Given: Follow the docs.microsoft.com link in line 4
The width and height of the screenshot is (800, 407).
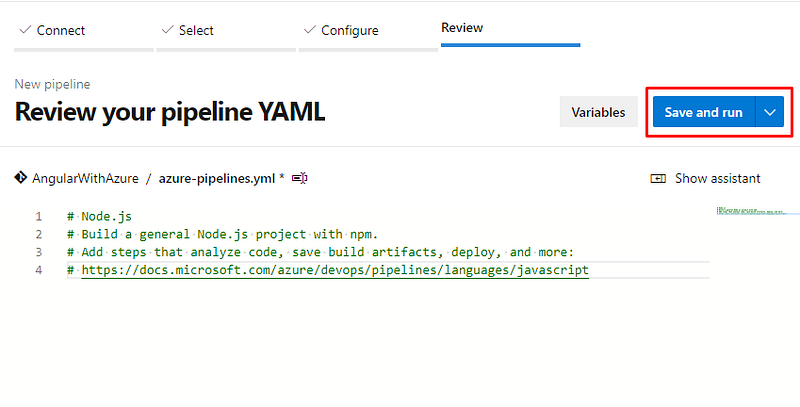Looking at the screenshot, I should [x=335, y=270].
